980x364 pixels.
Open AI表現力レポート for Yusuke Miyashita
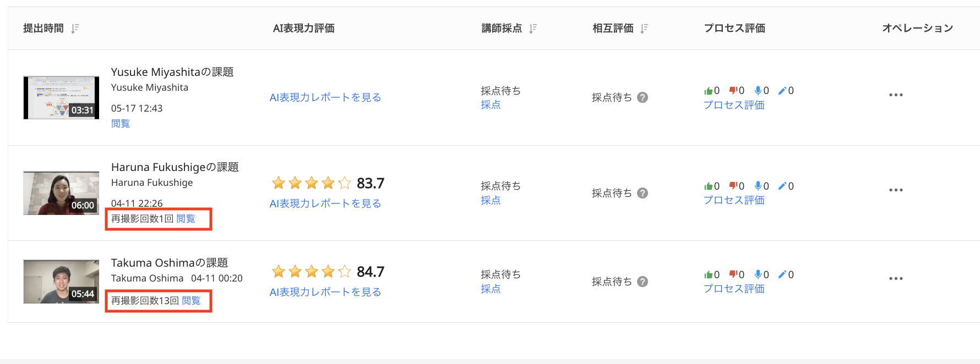(x=325, y=97)
